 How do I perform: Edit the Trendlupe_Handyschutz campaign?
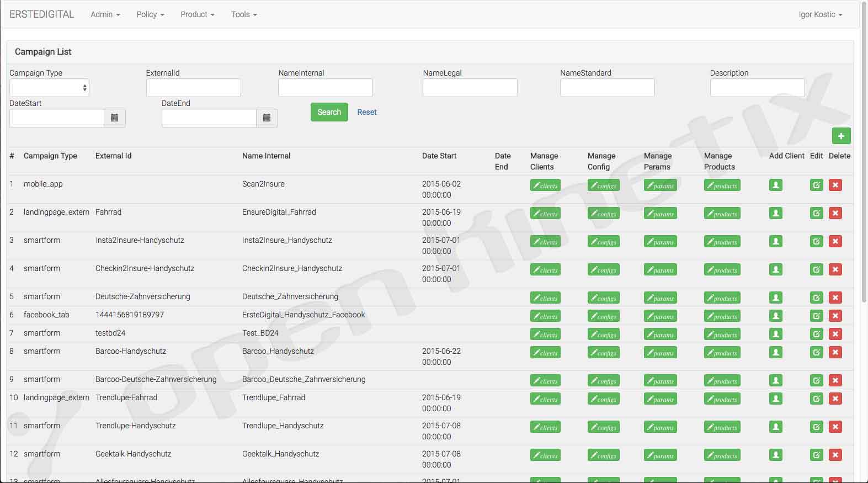coord(817,427)
